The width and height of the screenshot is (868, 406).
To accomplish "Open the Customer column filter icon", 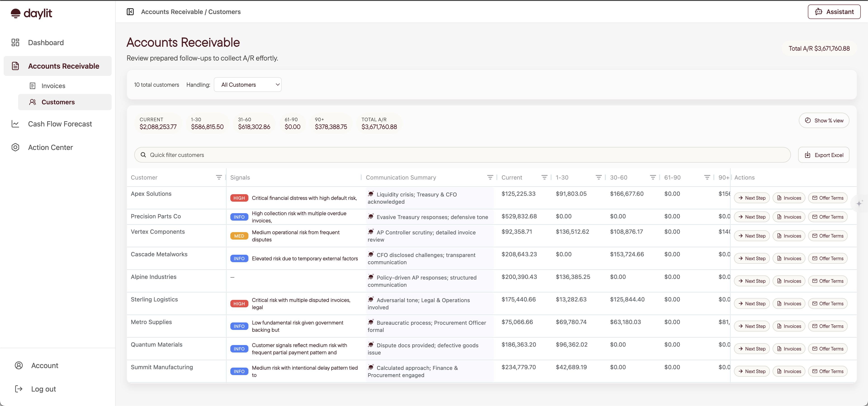I will [x=219, y=177].
